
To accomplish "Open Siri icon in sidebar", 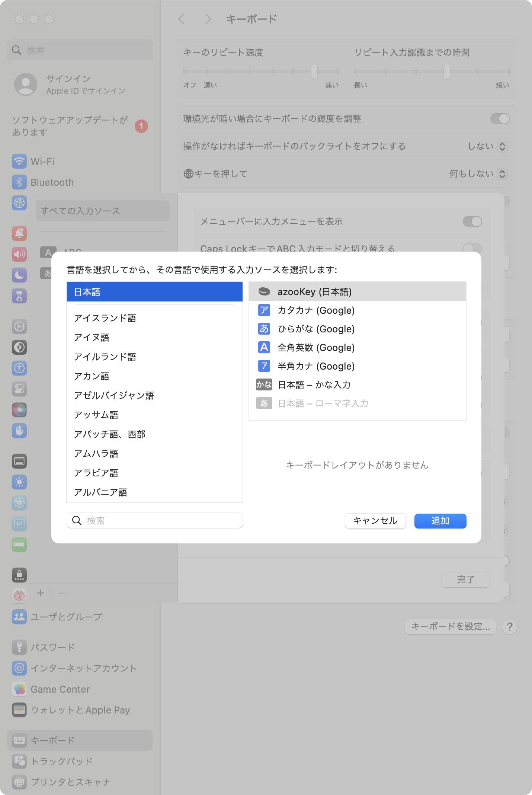I will (19, 410).
